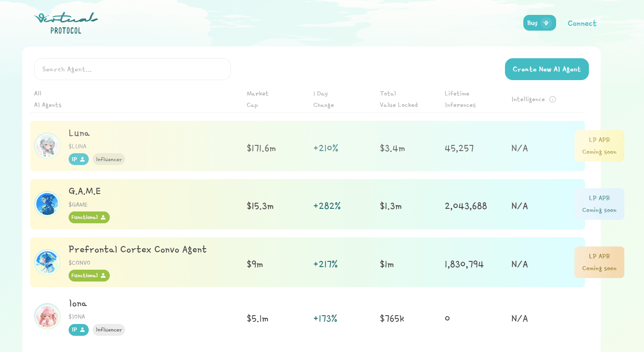
Task: Click G.A.M.E's Functional badge
Action: point(89,218)
